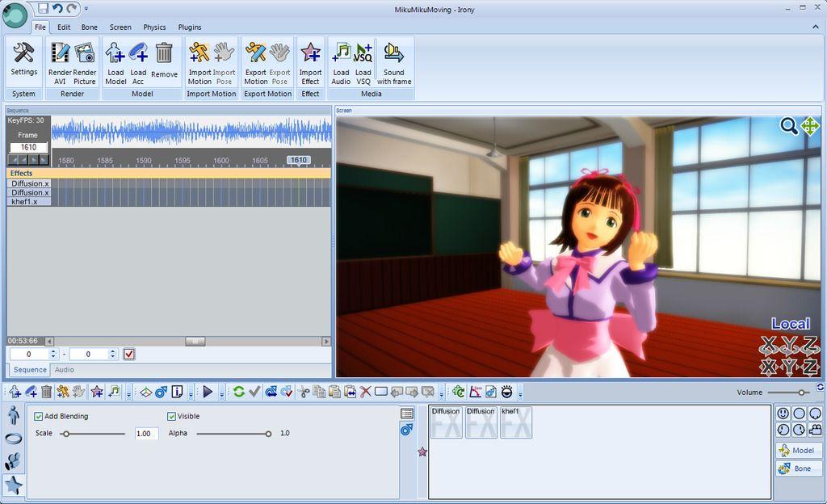Click the list view icon beside the effect properties
The width and height of the screenshot is (827, 504).
click(407, 414)
